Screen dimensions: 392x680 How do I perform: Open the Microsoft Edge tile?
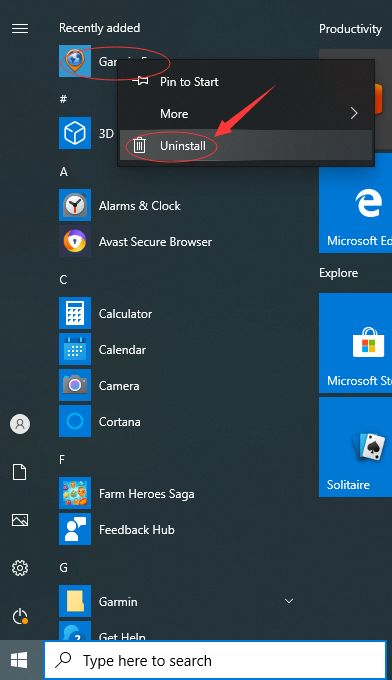pos(356,203)
